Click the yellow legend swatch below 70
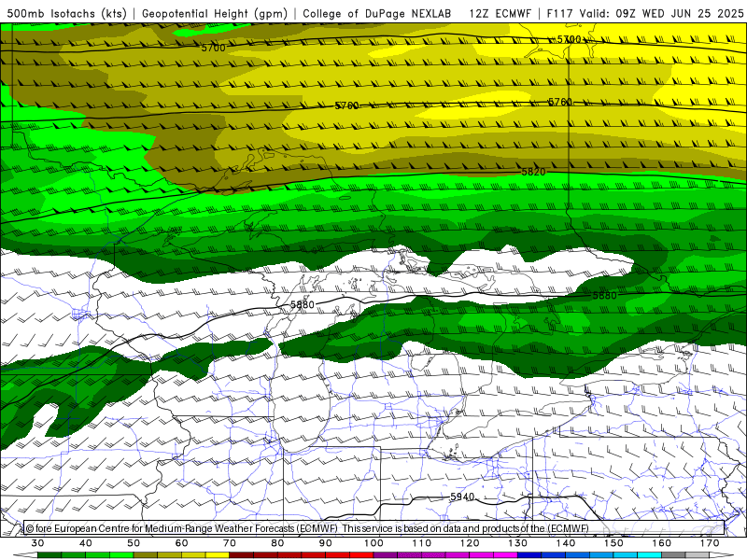 point(218,555)
